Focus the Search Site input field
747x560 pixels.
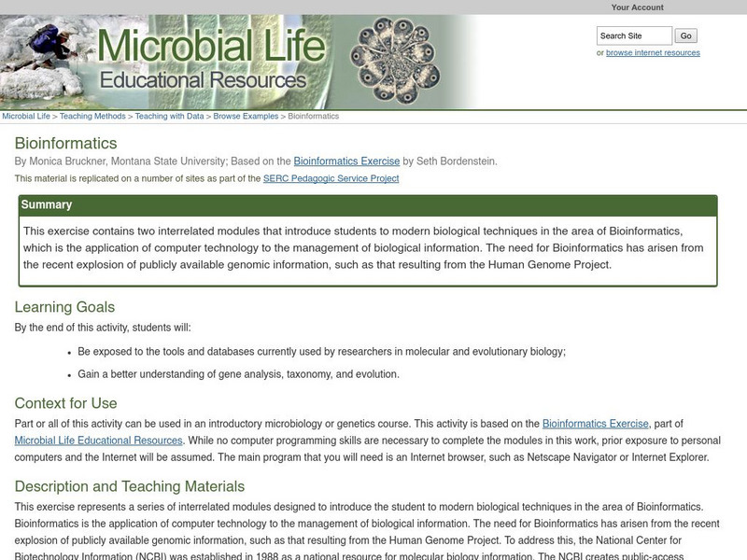(x=634, y=35)
